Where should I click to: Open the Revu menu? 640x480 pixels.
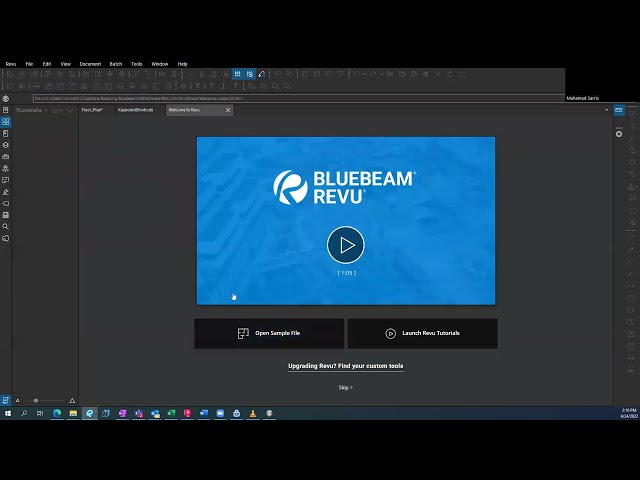[11, 64]
